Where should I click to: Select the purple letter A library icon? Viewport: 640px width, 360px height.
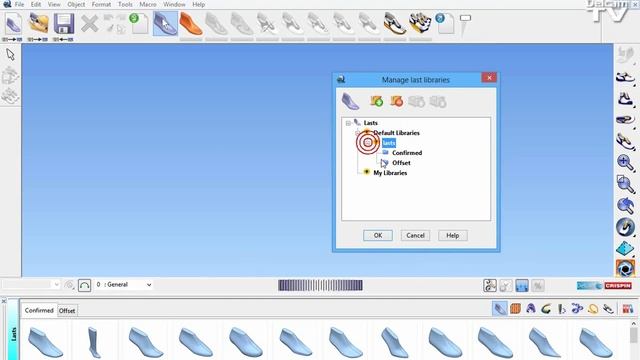[x=531, y=309]
